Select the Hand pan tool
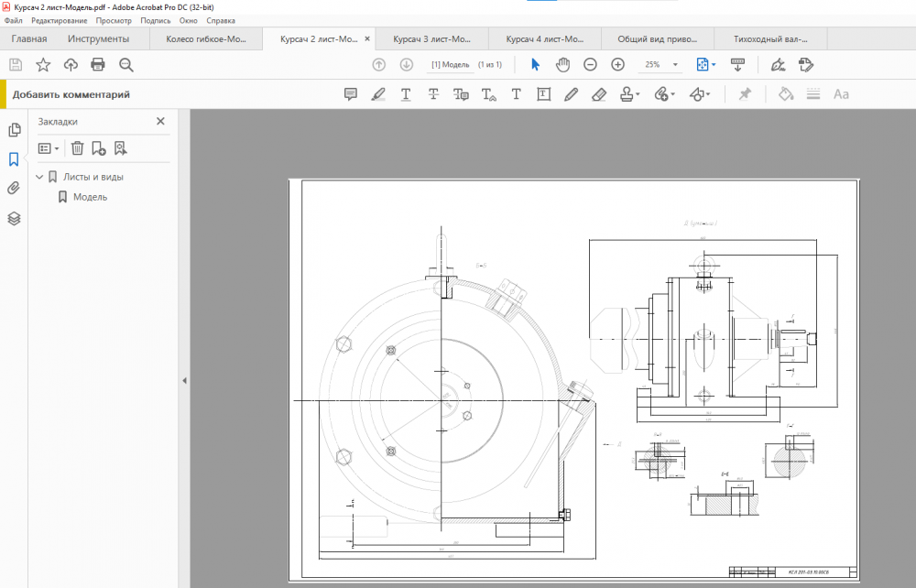 pos(563,65)
